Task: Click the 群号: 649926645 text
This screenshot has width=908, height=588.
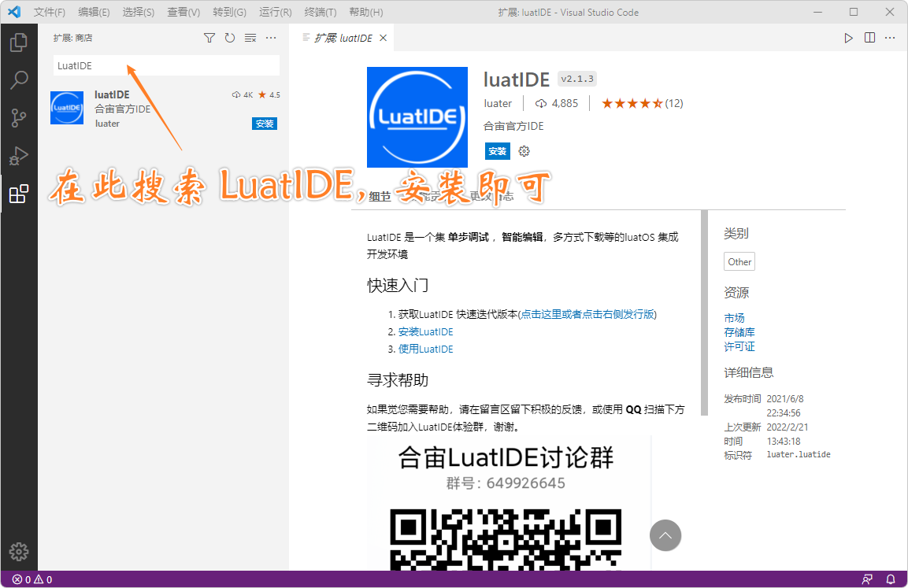Action: click(x=506, y=483)
